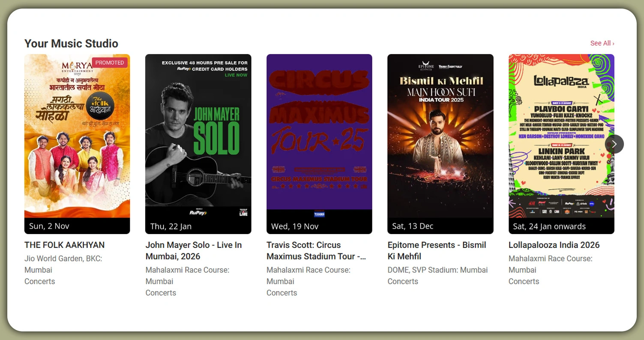
Task: Open John Mayer Solo - Live In Mumbai title
Action: tap(194, 250)
